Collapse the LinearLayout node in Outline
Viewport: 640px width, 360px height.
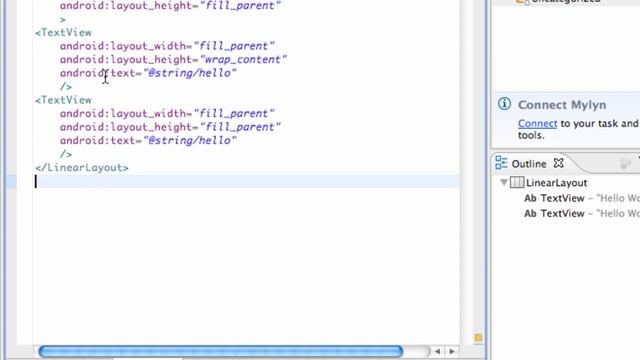(504, 182)
